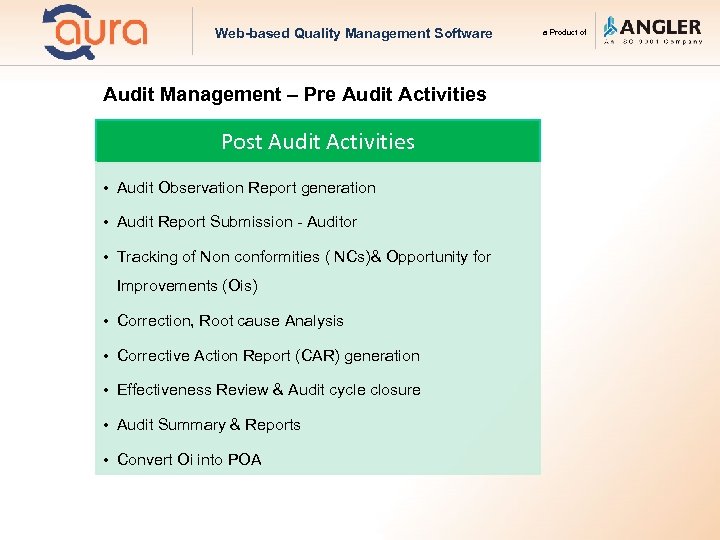The width and height of the screenshot is (720, 540).
Task: Select 'Web-based Quality Management Software' heading text
Action: tap(354, 34)
